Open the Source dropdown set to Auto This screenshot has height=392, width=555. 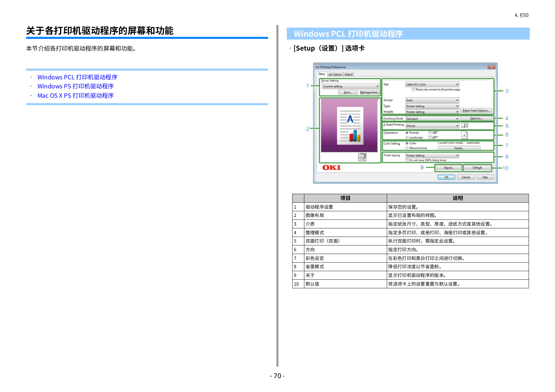[x=433, y=100]
